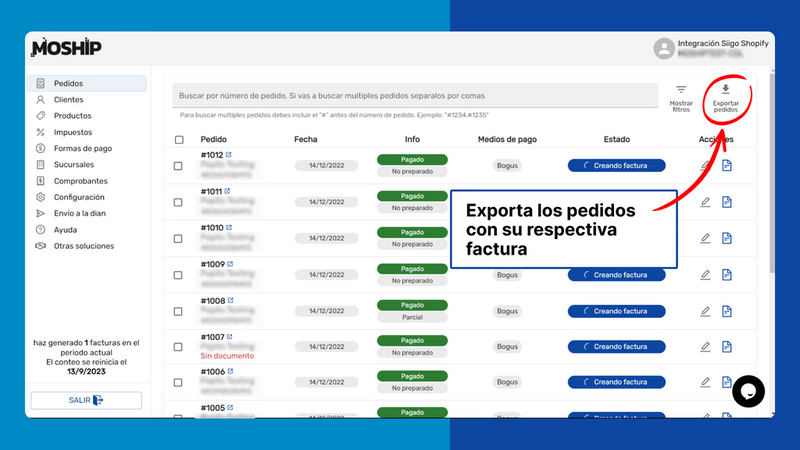The width and height of the screenshot is (800, 450).
Task: Open the invoice document icon for order #1011
Action: [727, 202]
